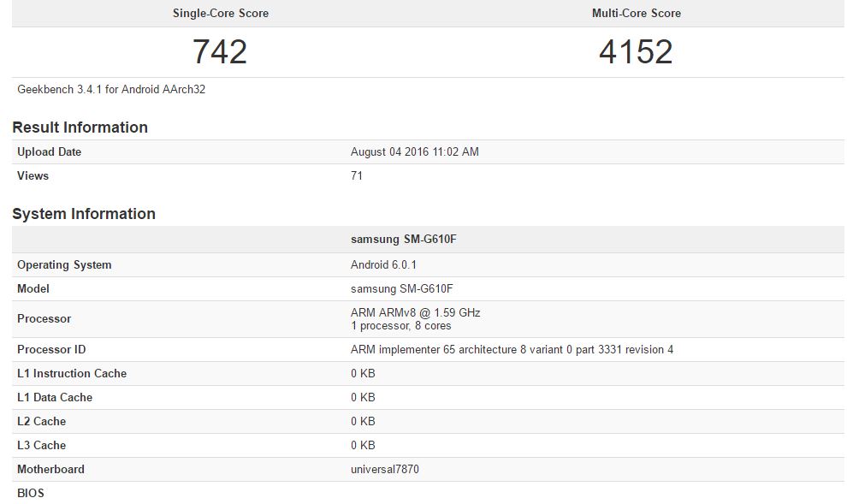Click the L1 Instruction Cache label
The image size is (847, 504).
coord(72,373)
